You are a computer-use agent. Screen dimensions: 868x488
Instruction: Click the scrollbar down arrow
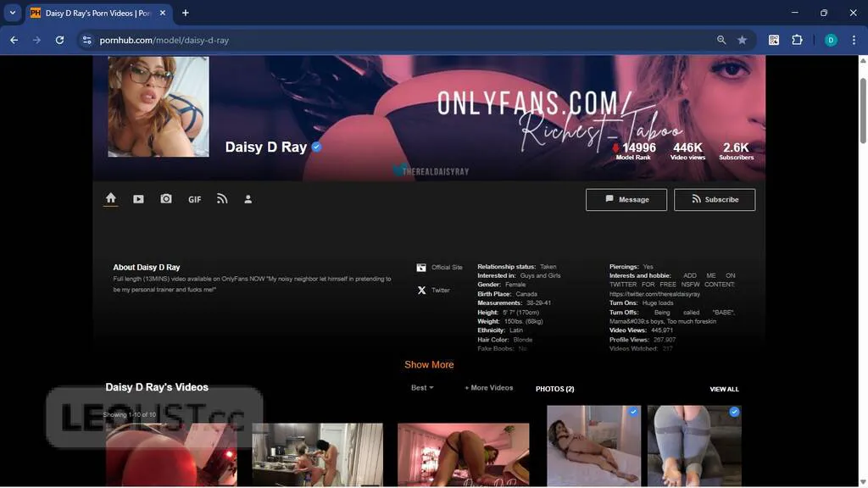(863, 482)
